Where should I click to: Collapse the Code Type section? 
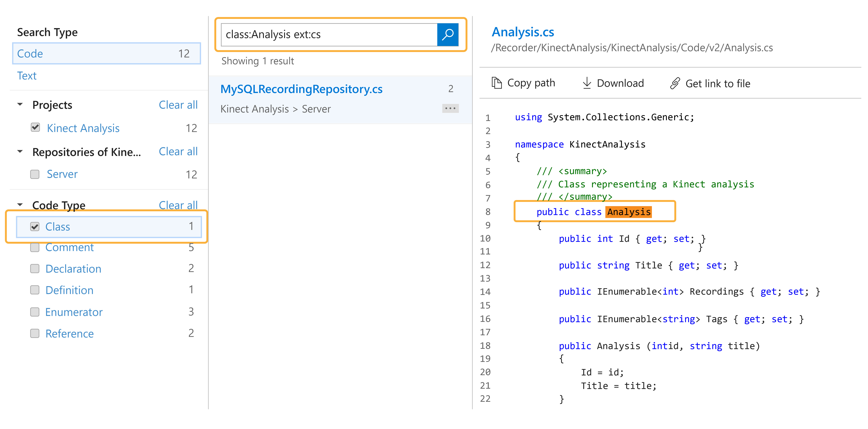click(20, 205)
